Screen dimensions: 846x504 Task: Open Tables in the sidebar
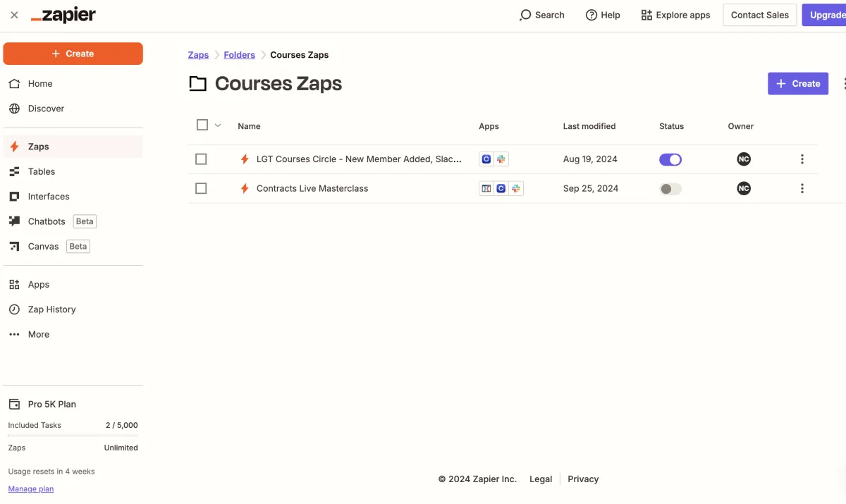73,171
